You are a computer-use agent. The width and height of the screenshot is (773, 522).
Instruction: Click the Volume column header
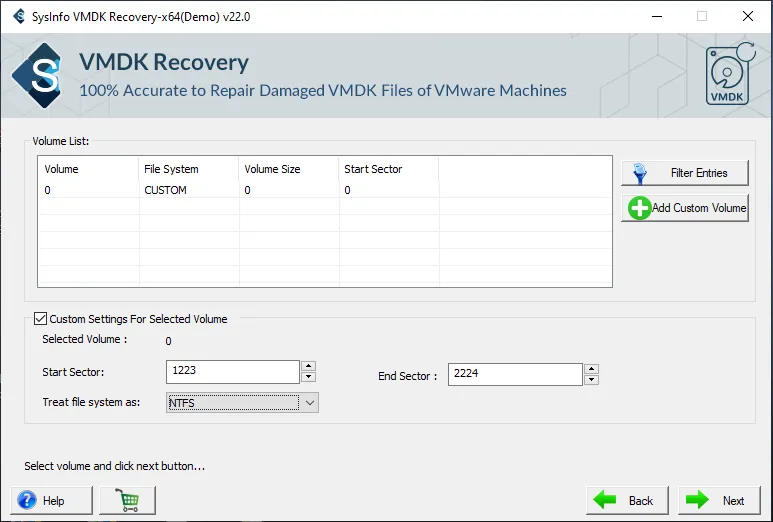(61, 169)
